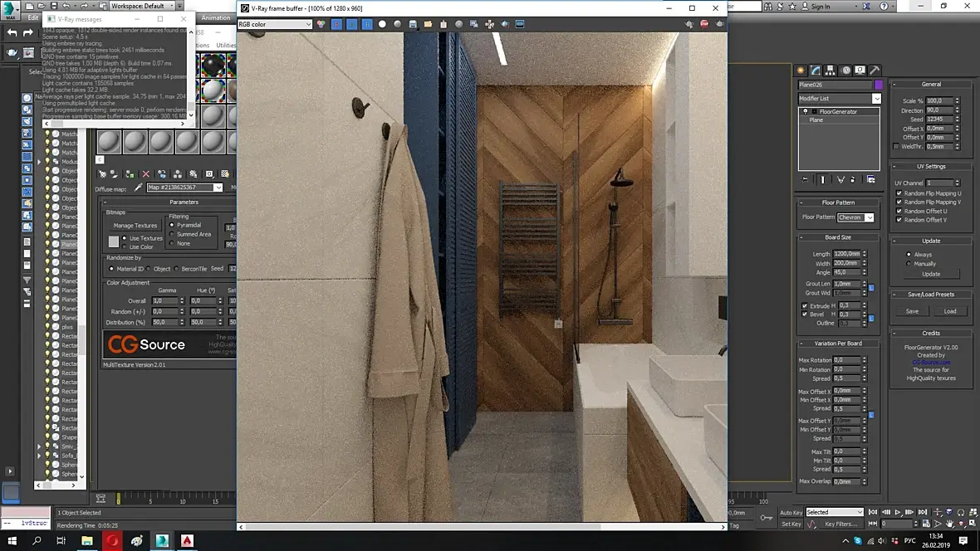Choose Object under Randomize by
This screenshot has height=551, width=980.
(149, 269)
